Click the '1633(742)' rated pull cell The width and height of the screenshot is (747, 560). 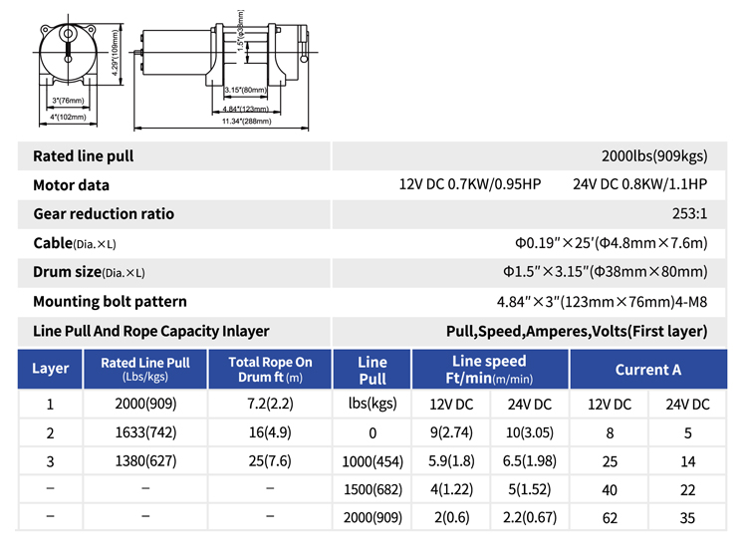[144, 433]
